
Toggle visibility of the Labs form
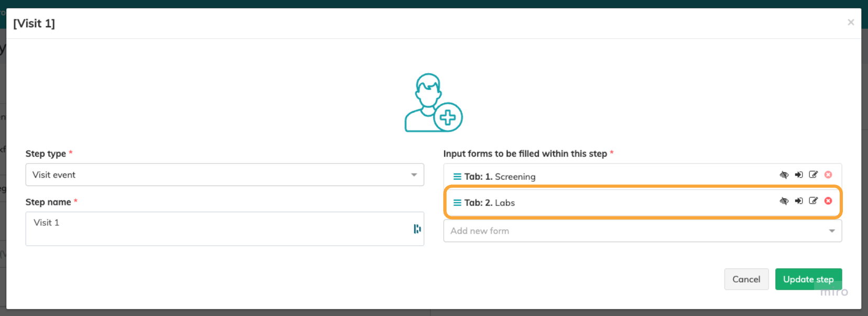[784, 201]
